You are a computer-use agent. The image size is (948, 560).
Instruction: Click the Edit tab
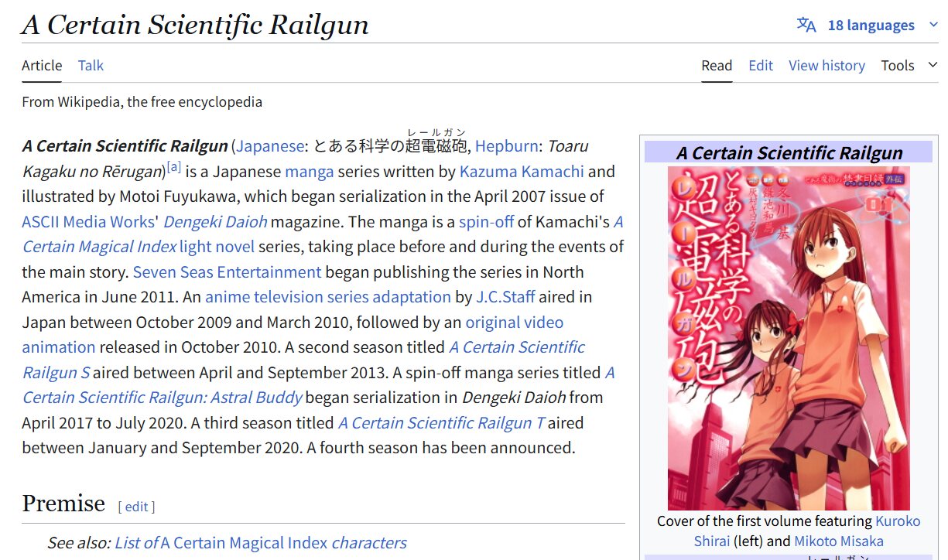(x=760, y=66)
